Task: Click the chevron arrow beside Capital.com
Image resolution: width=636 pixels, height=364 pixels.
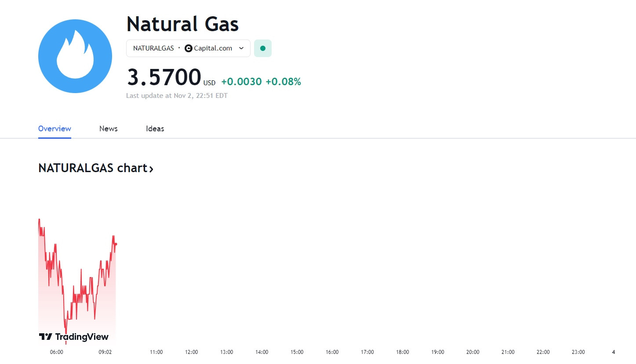Action: (241, 48)
